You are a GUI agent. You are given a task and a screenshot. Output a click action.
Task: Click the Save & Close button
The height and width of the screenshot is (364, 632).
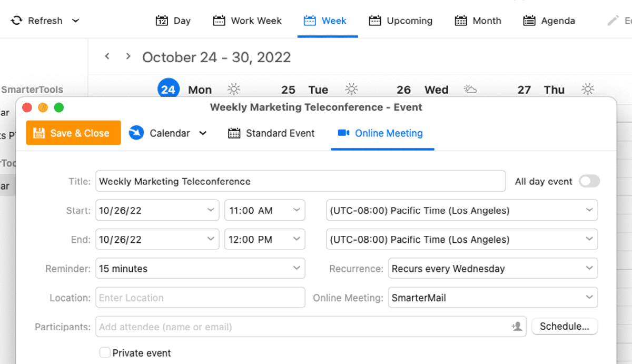73,133
